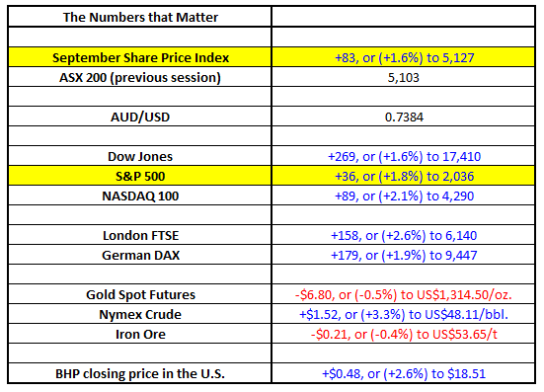
Task: Click the yellow S&P 500 label cell
Action: (x=140, y=176)
